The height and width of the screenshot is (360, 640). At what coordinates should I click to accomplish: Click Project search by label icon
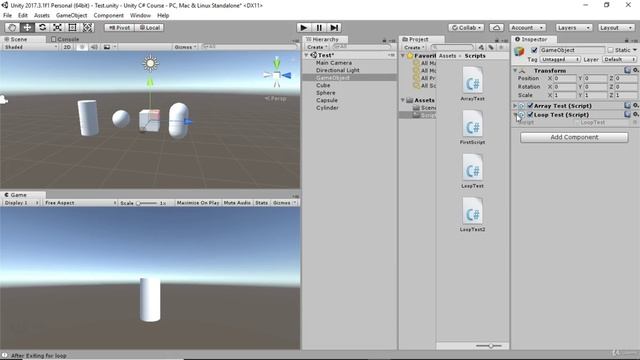coord(491,47)
